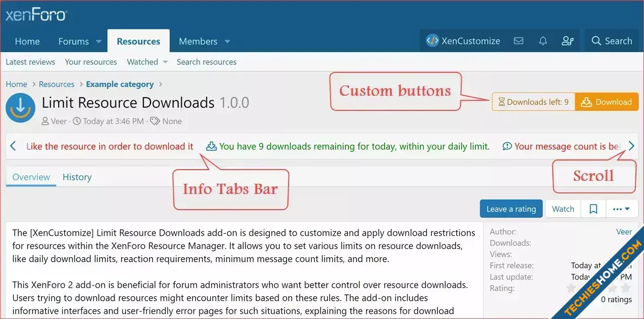Expand the Watched dropdown arrow

pyautogui.click(x=165, y=62)
